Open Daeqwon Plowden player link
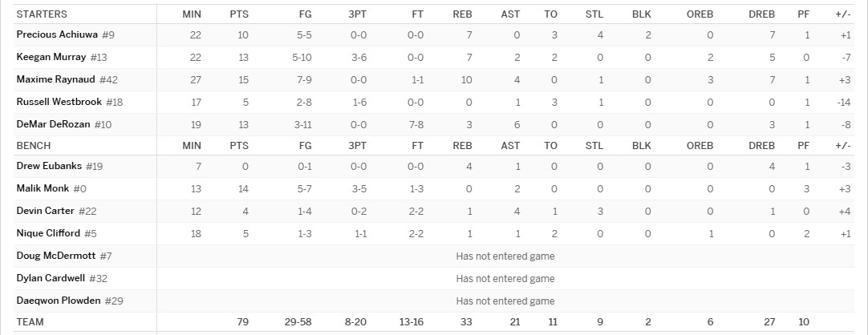Screen dimensions: 868x335 [59, 301]
